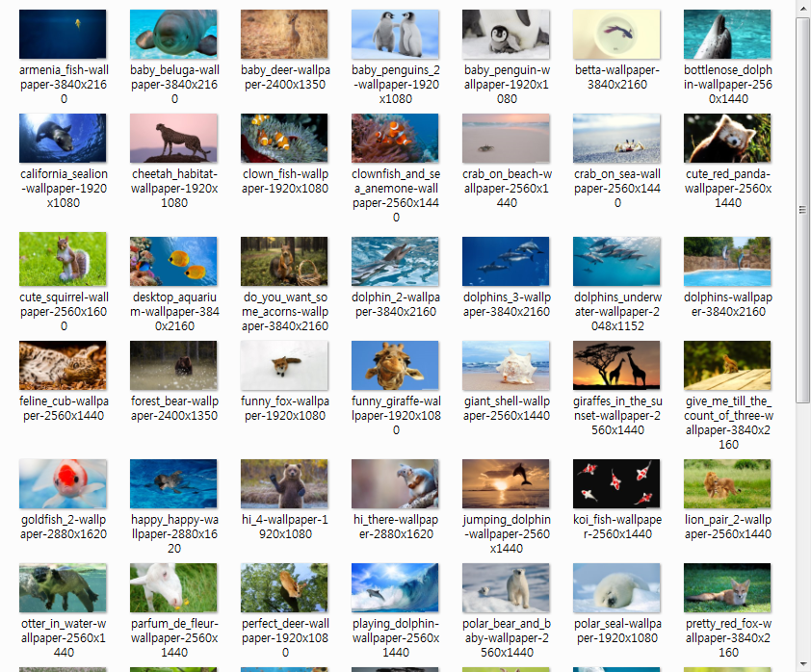811x672 pixels.
Task: Click happy_happy wallpaper thumbnail
Action: (173, 483)
